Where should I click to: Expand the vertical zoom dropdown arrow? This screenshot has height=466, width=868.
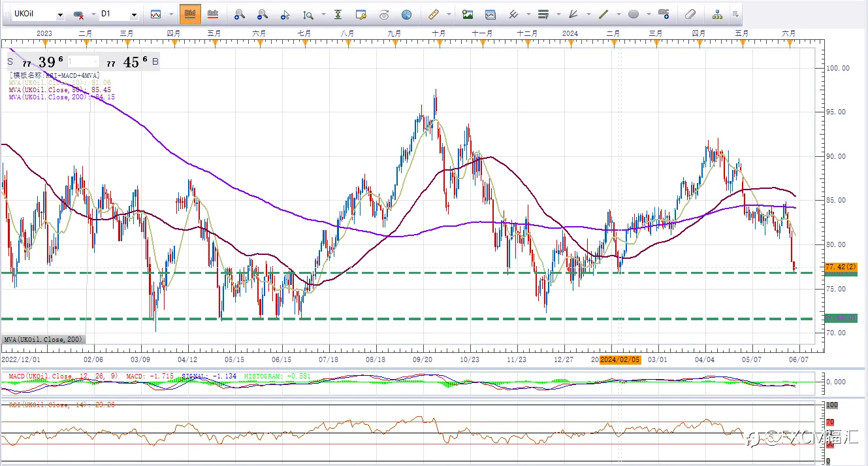(x=323, y=14)
